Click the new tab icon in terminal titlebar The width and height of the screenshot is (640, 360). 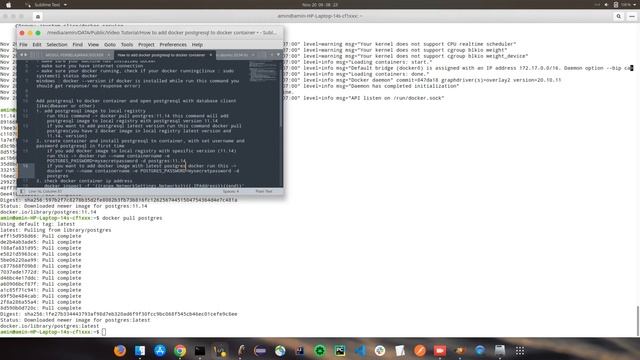(x=38, y=16)
